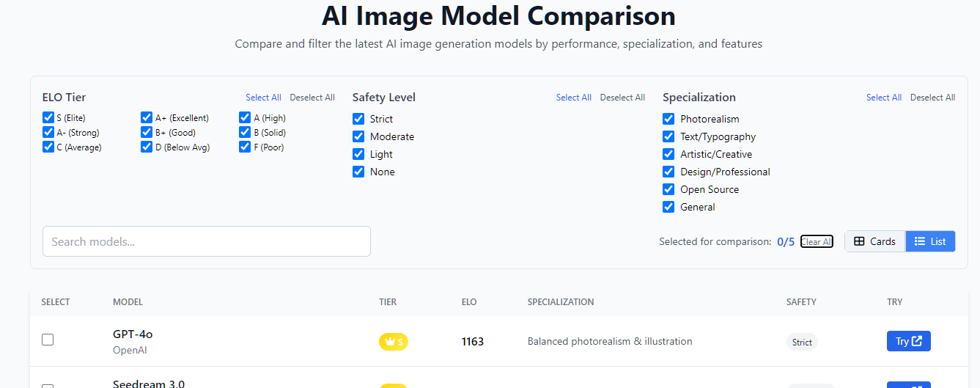Viewport: 980px width, 388px height.
Task: Click Clear All comparison selections
Action: click(817, 242)
